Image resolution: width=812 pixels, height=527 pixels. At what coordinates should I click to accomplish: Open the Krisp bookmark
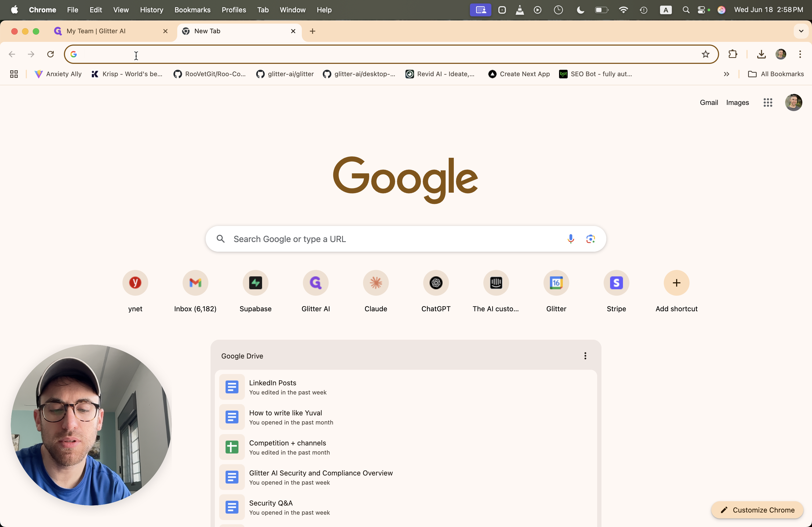(x=127, y=74)
